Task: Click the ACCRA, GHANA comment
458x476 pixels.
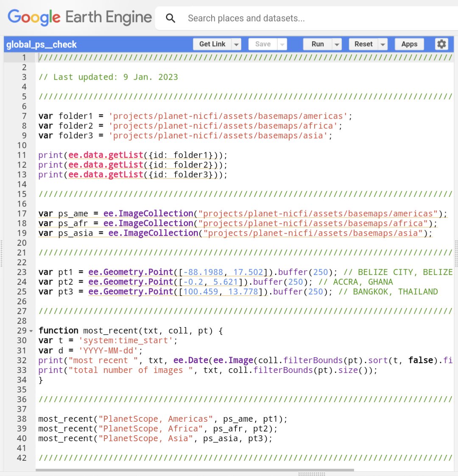Action: pyautogui.click(x=356, y=282)
